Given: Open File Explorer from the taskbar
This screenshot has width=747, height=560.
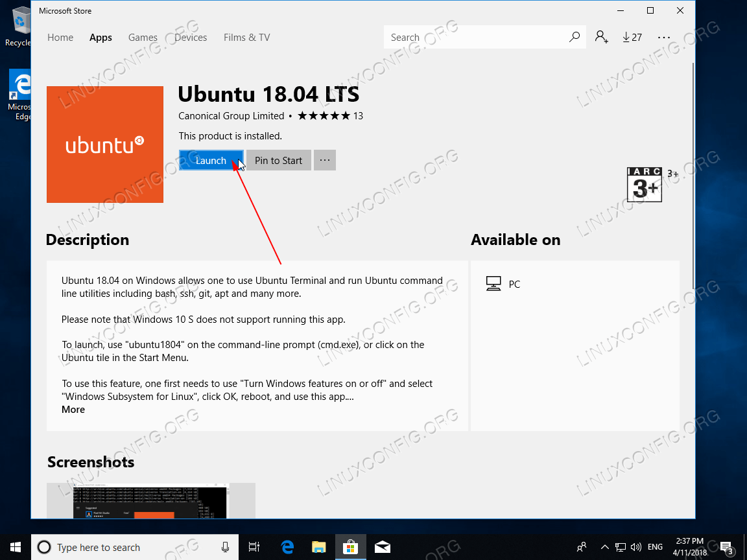Looking at the screenshot, I should pos(319,547).
